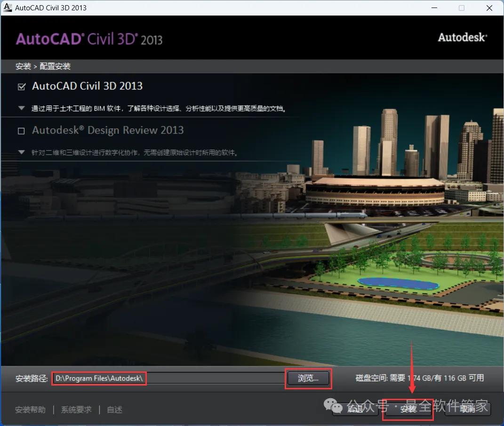Viewport: 504px width, 426px height.
Task: Click the Design Review description line
Action: (135, 153)
